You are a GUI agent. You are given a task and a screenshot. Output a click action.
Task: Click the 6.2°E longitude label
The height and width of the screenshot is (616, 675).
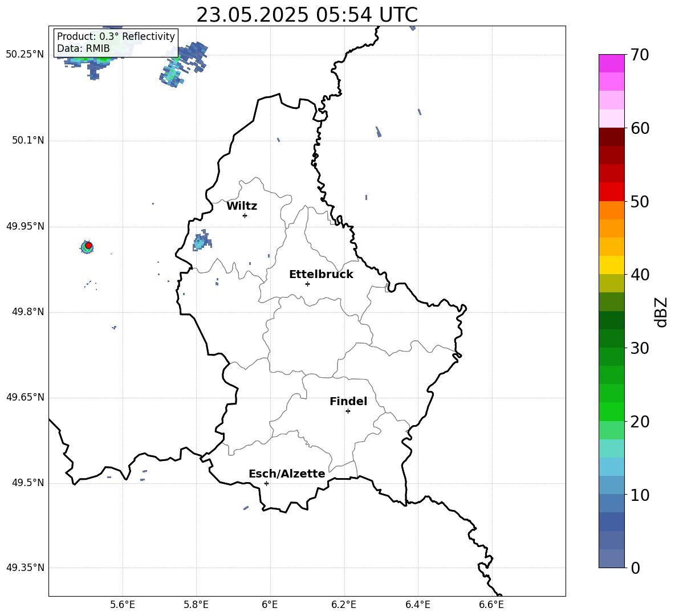344,605
